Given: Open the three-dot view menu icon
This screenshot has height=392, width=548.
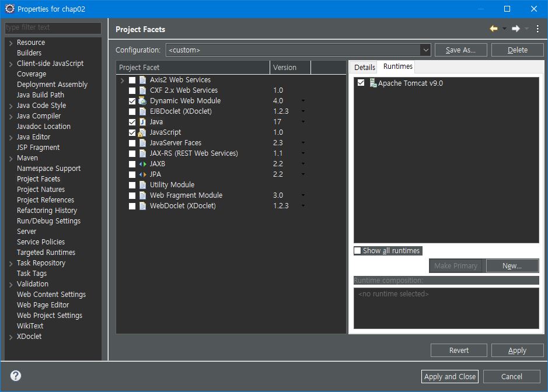Looking at the screenshot, I should click(537, 29).
